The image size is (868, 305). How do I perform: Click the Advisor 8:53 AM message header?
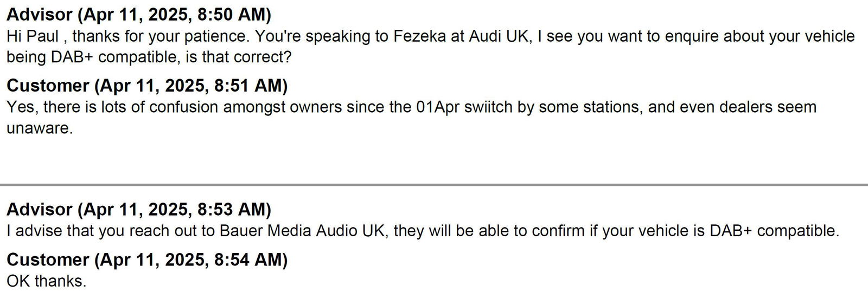(139, 209)
